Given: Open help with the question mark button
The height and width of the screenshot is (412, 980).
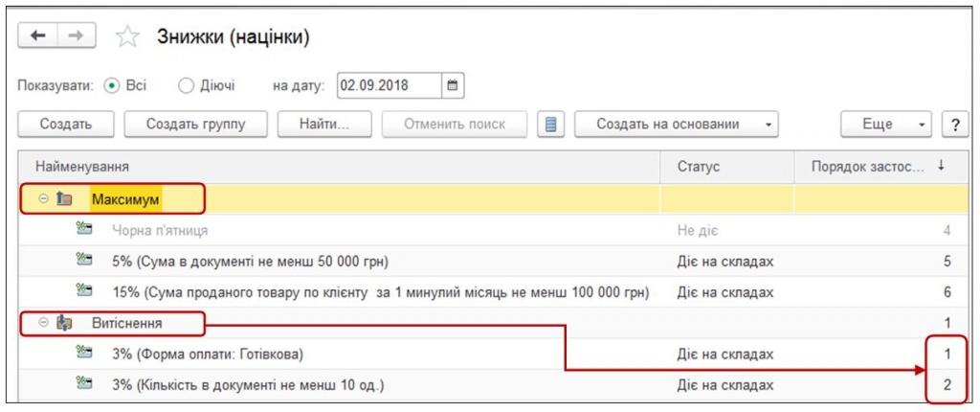Looking at the screenshot, I should click(x=953, y=125).
